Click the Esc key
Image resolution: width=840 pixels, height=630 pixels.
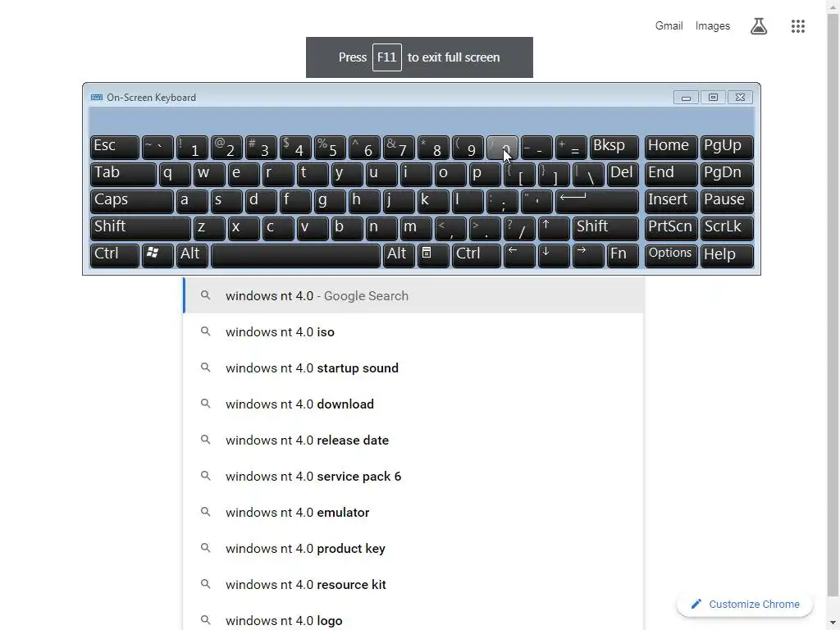coord(115,148)
